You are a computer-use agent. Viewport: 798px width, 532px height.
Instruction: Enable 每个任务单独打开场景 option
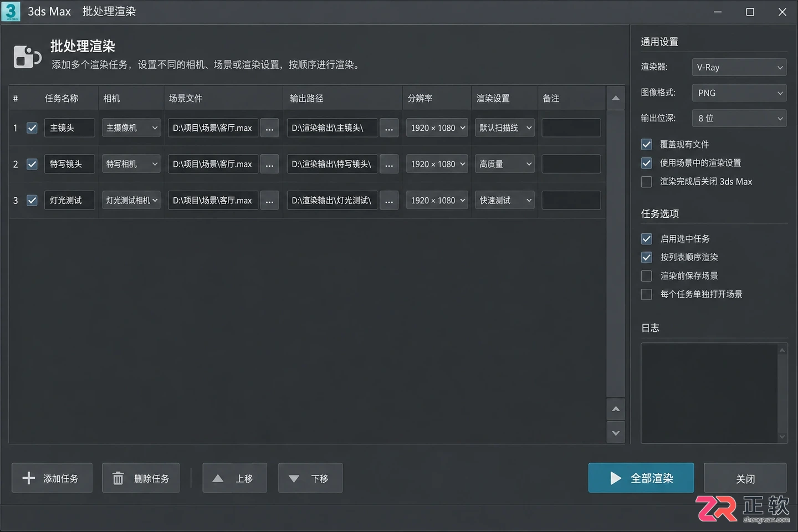click(x=646, y=294)
